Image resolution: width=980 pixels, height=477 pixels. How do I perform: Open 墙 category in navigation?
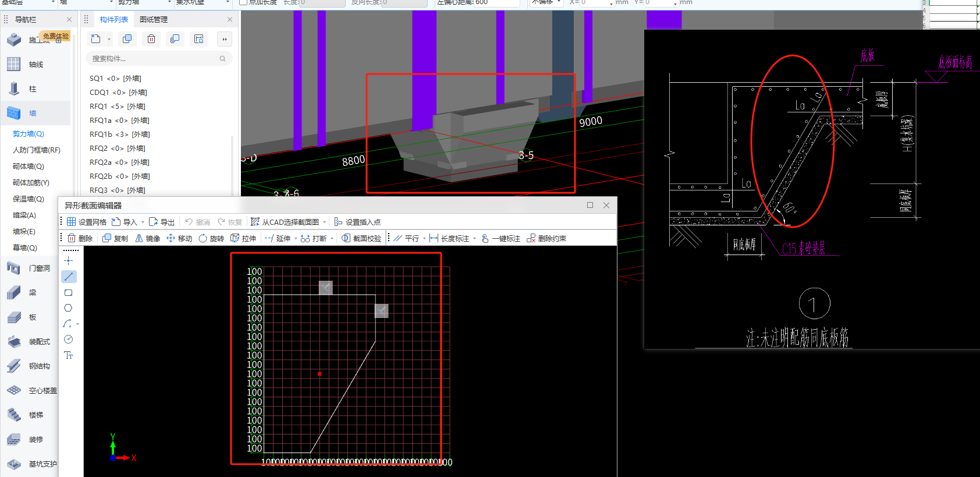click(36, 114)
